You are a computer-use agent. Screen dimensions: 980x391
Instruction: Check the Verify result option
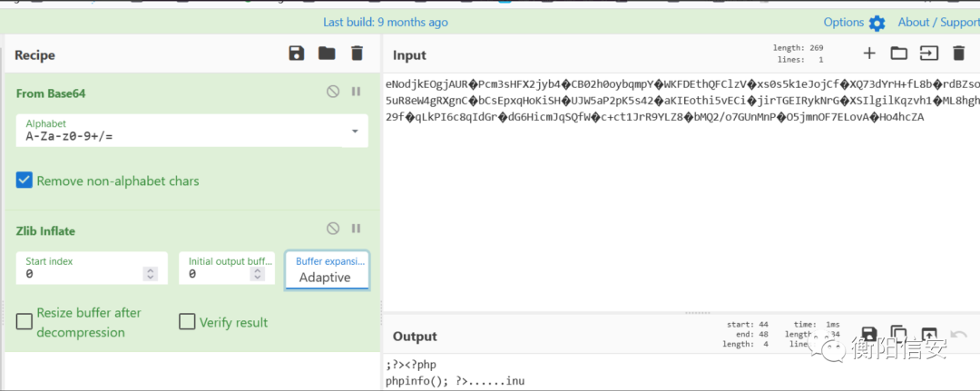[187, 322]
